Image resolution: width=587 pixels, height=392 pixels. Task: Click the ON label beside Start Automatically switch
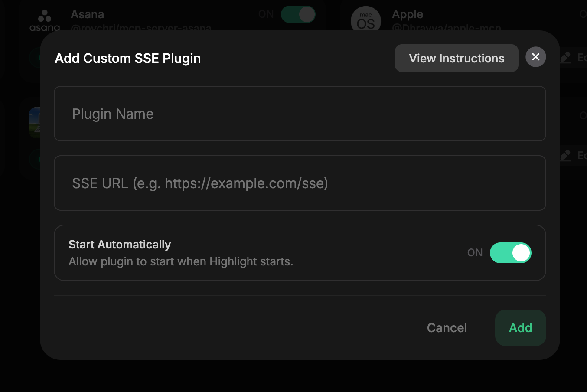[x=475, y=253]
